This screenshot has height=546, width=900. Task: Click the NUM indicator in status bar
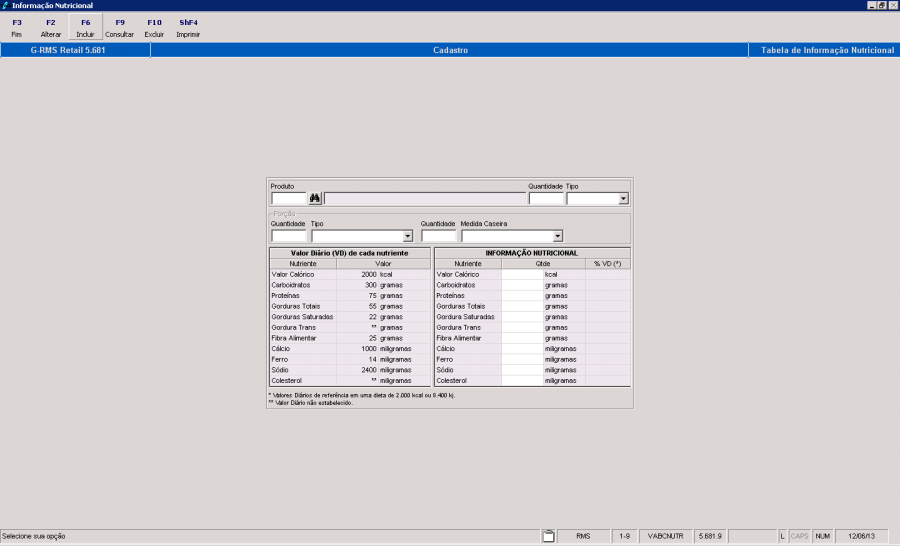click(x=823, y=536)
